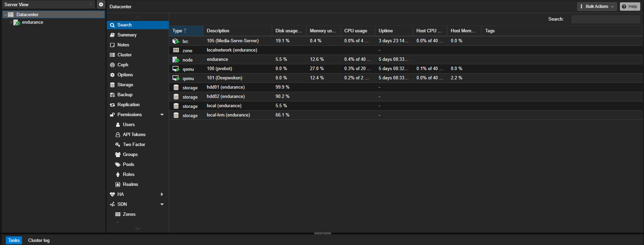
Task: Click the Options gear icon
Action: tap(112, 75)
